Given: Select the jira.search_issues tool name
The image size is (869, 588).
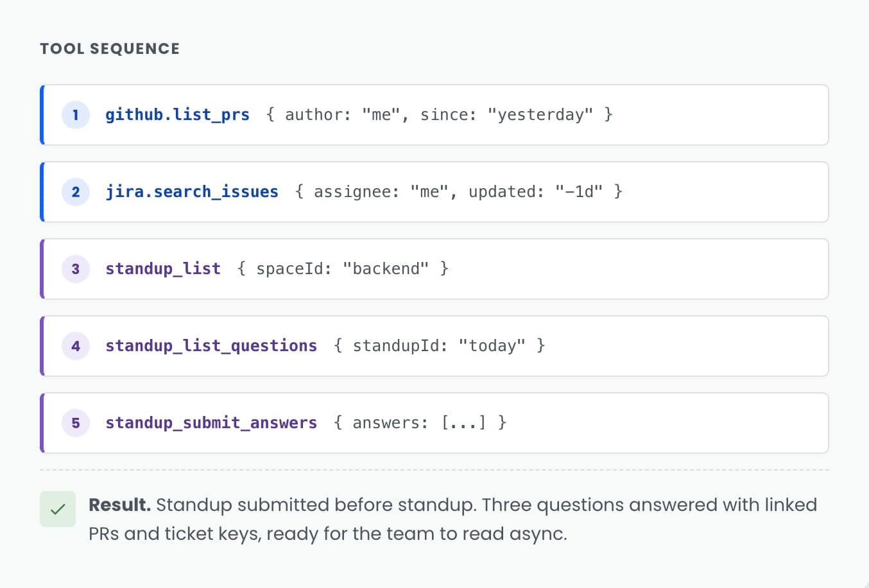Looking at the screenshot, I should [192, 192].
